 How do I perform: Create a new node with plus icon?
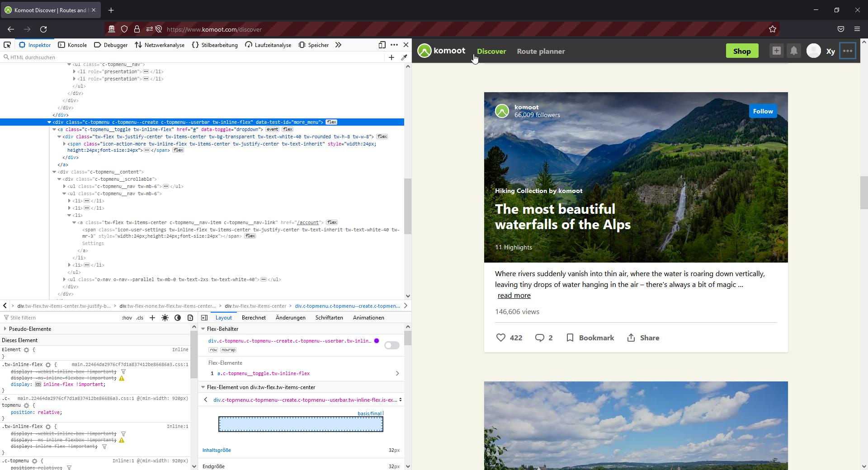point(392,57)
